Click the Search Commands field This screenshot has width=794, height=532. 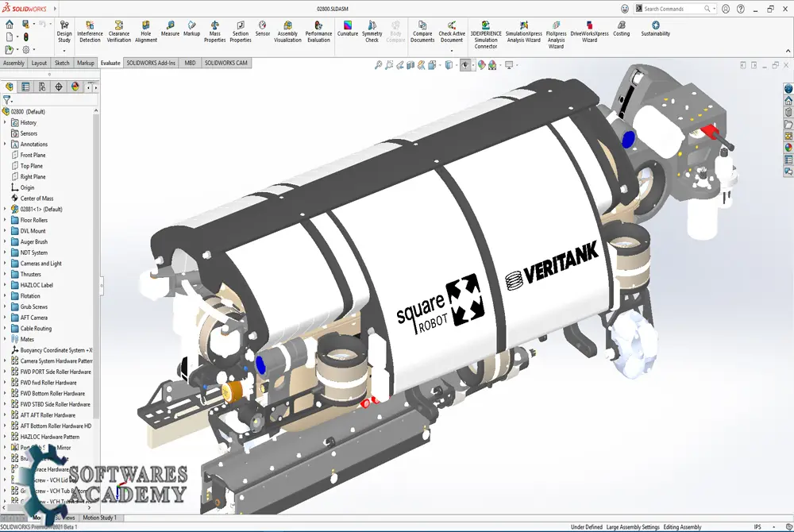click(x=673, y=9)
